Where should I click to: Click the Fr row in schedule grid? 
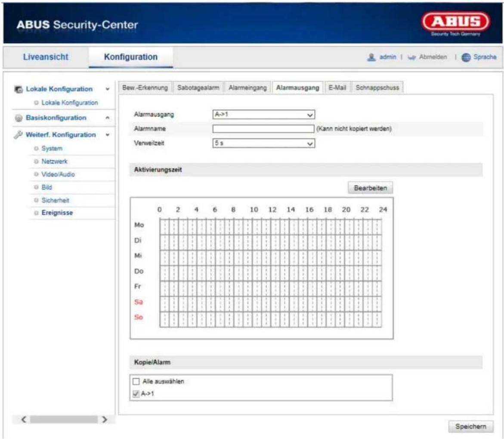pyautogui.click(x=271, y=288)
